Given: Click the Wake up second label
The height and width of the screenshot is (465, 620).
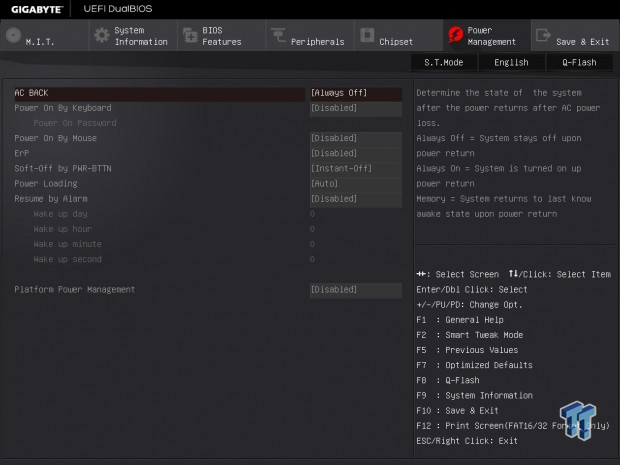Looking at the screenshot, I should pos(68,259).
